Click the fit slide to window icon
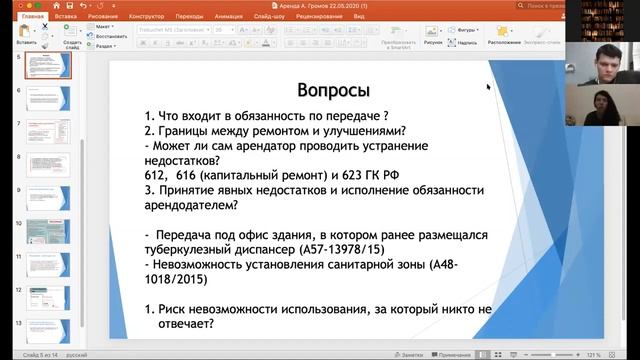The image size is (640, 360). [x=612, y=355]
